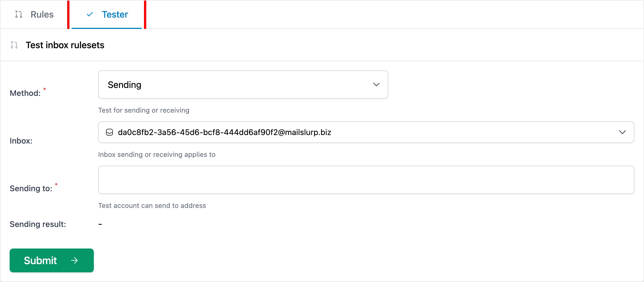
Task: Expand the Method dropdown chevron
Action: (376, 85)
